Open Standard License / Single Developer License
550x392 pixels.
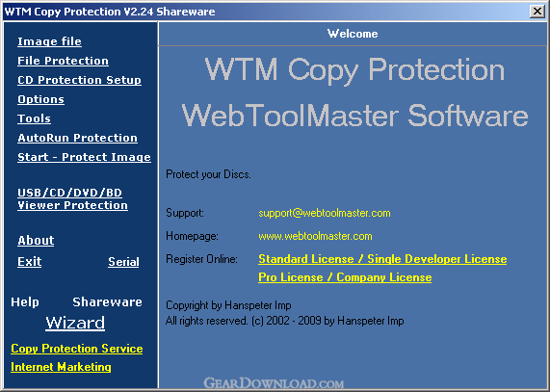(x=382, y=259)
